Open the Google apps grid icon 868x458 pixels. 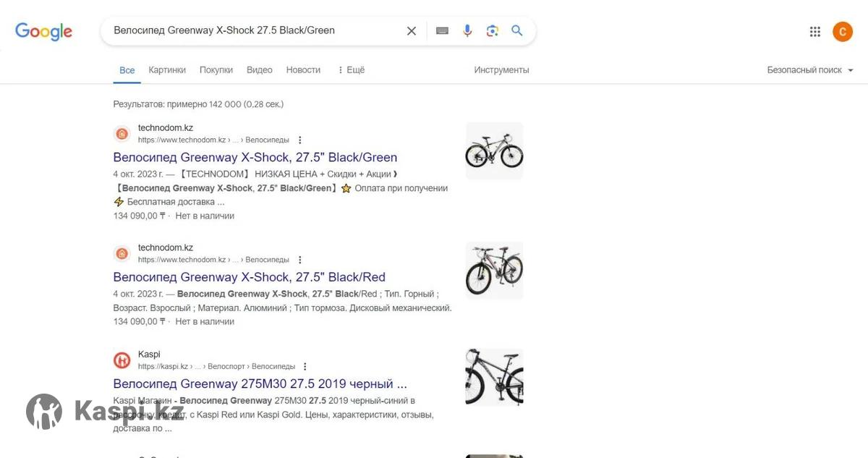coord(815,31)
